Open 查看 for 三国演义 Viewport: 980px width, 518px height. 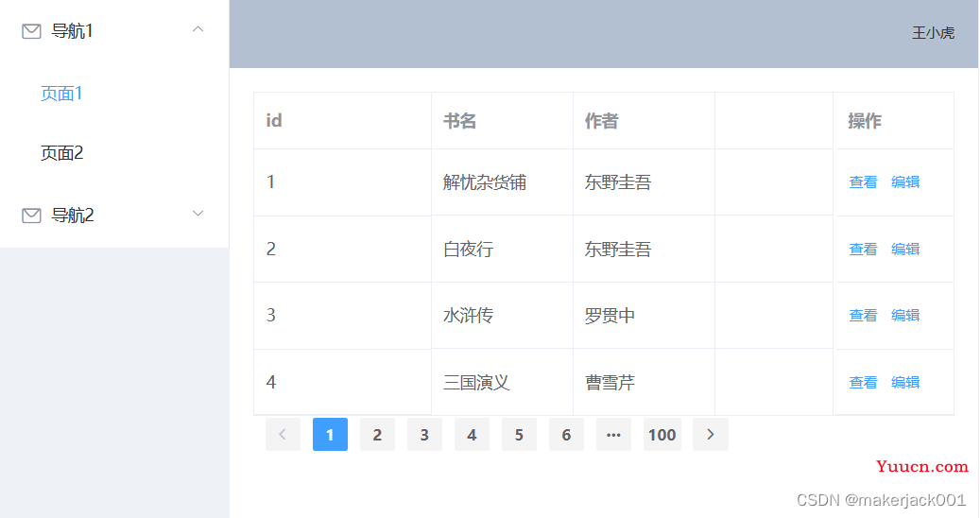863,382
